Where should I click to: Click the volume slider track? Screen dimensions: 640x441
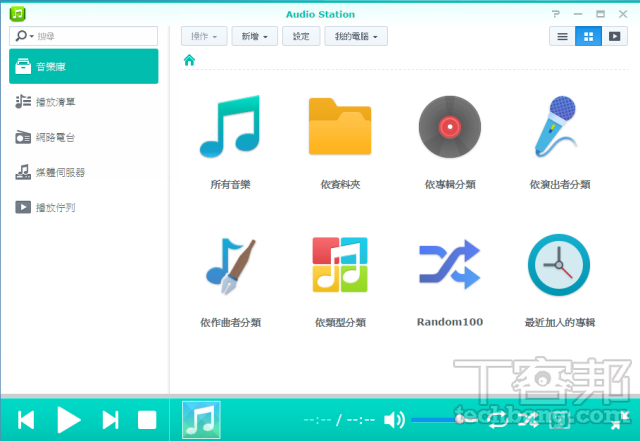tap(435, 420)
